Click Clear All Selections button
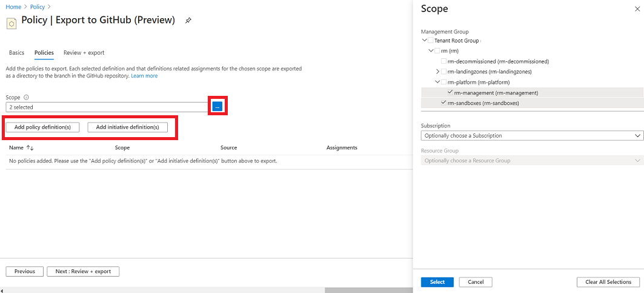The height and width of the screenshot is (293, 644). [608, 282]
